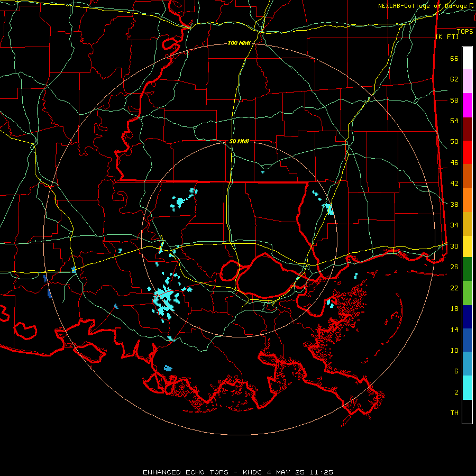Click the dark orange legend swatch
The height and width of the screenshot is (476, 476).
point(467,176)
